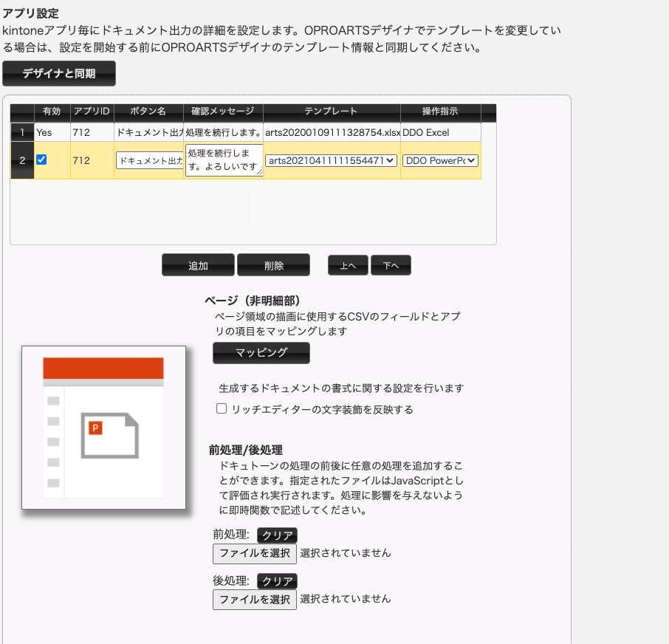
Task: Move the row down with 下へ
Action: pyautogui.click(x=391, y=265)
